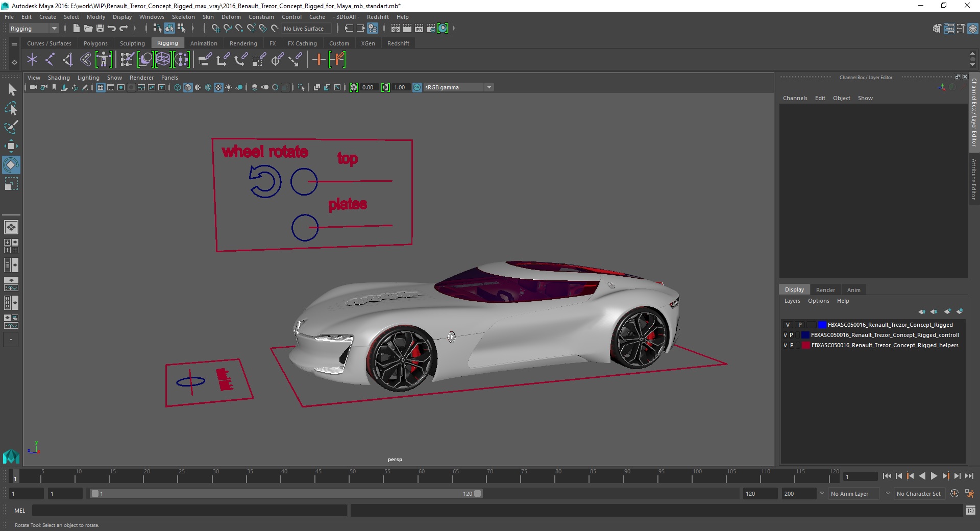
Task: Expand the toolbox bottom options button
Action: [x=11, y=340]
